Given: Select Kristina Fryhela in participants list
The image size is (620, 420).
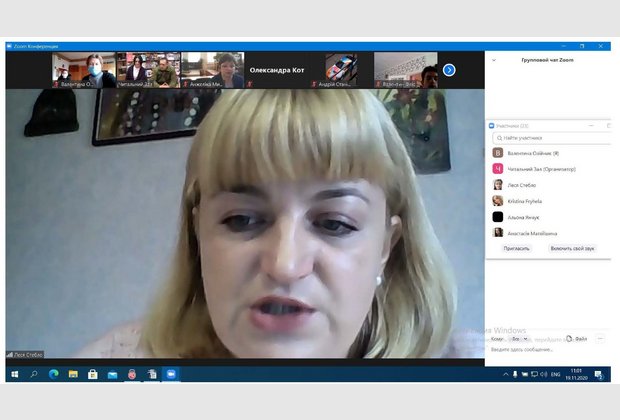Looking at the screenshot, I should point(550,201).
